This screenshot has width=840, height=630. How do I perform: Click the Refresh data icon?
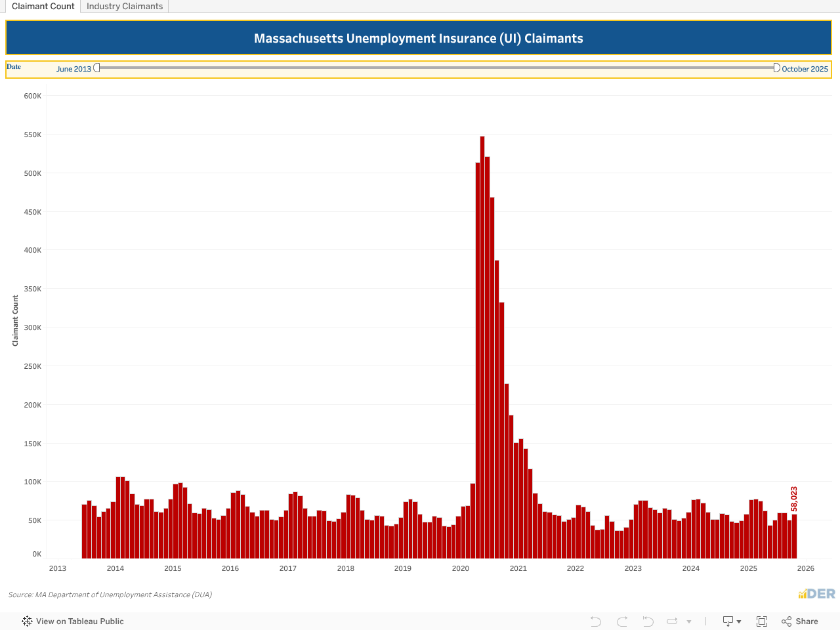(x=672, y=621)
